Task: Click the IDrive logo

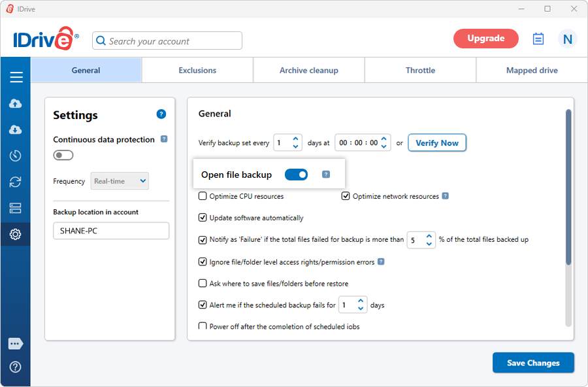Action: 46,39
